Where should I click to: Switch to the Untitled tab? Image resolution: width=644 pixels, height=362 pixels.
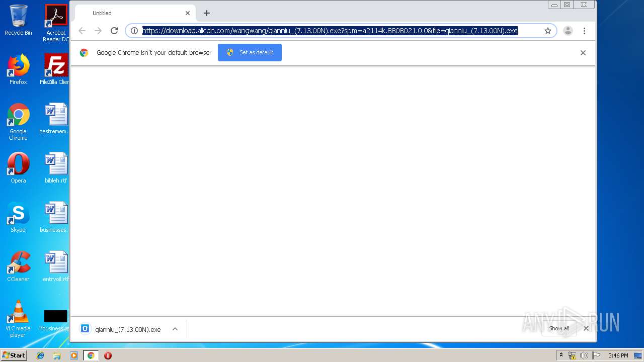[x=136, y=13]
